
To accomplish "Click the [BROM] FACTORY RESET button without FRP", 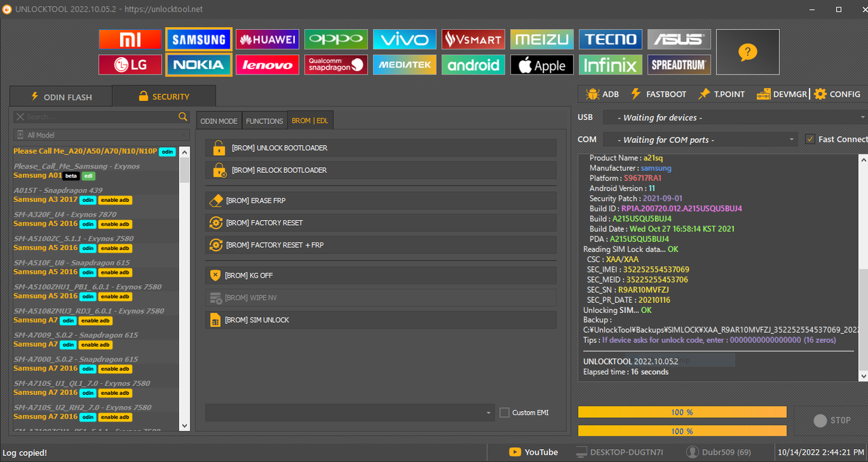I will click(x=381, y=223).
